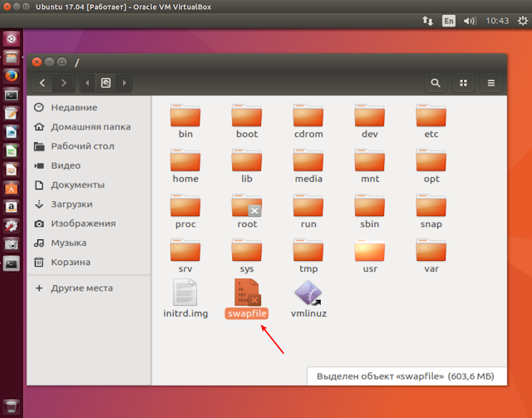Viewport: 532px width, 418px height.
Task: Go forward in folder history
Action: coord(63,83)
